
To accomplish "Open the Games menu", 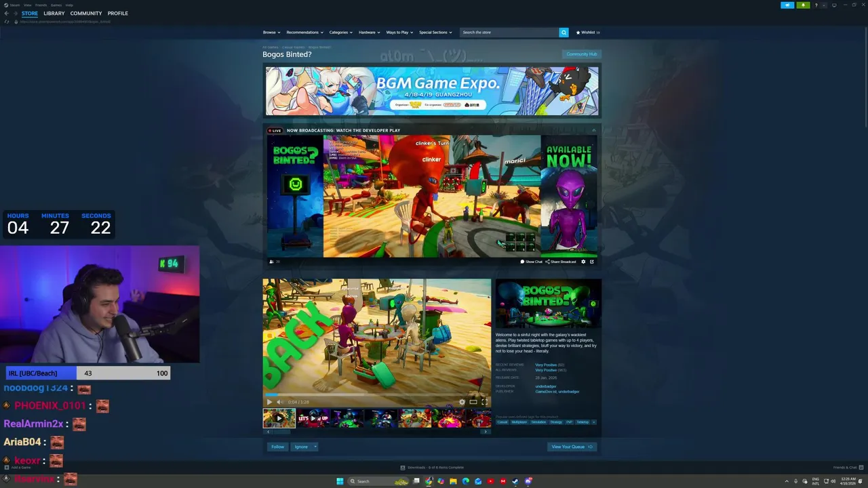I will click(56, 5).
